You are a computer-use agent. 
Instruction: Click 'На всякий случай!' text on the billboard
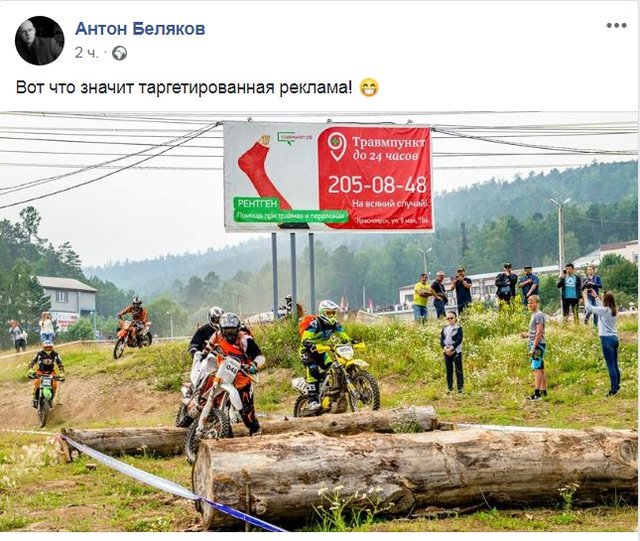point(390,203)
